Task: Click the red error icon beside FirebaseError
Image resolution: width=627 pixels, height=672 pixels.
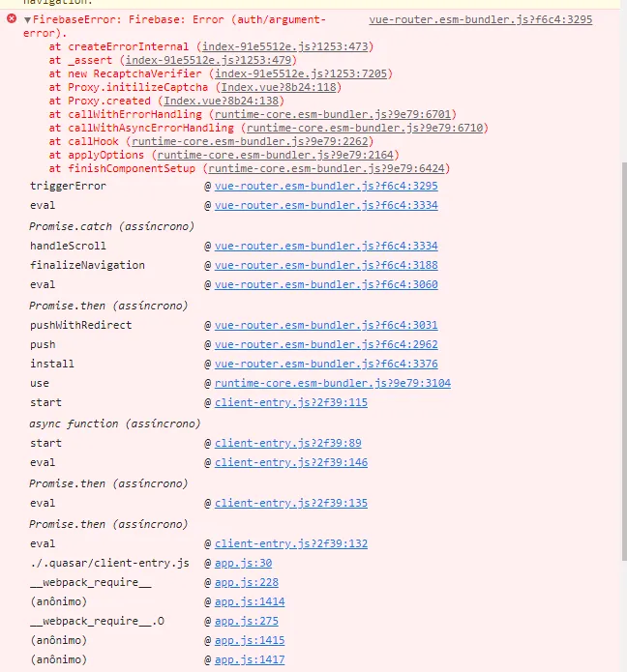Action: pos(12,18)
